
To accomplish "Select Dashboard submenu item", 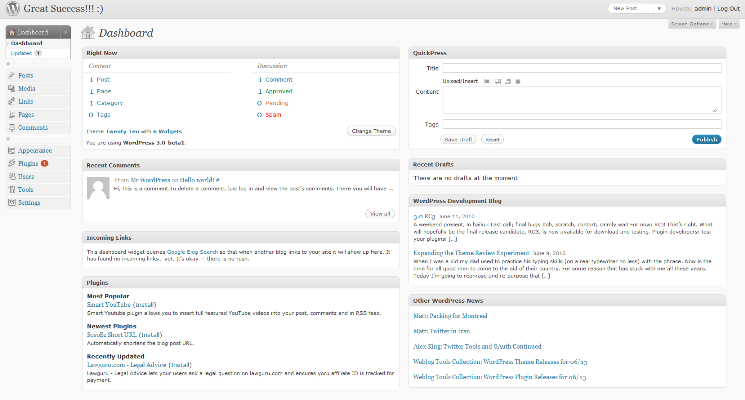I will pos(27,43).
